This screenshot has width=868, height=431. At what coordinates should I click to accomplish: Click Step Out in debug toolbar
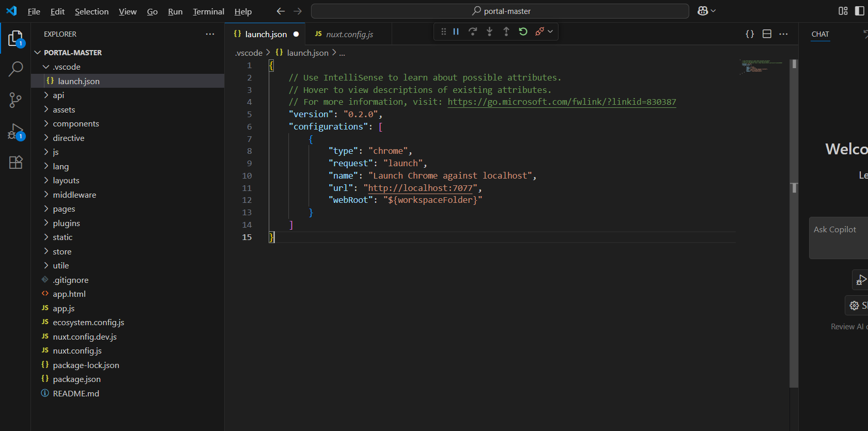tap(506, 32)
